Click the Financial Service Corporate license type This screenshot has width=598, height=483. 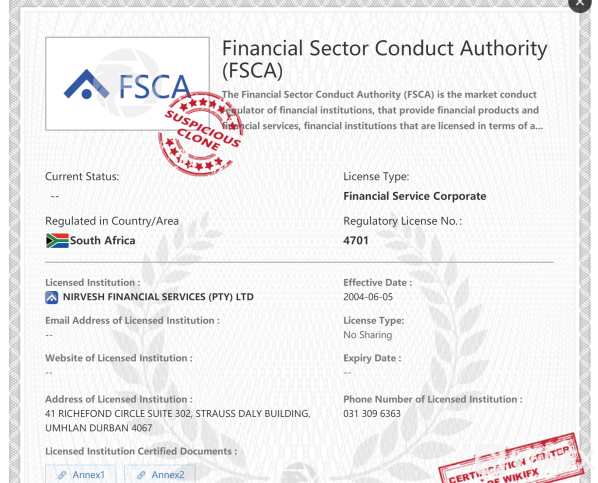tap(415, 196)
